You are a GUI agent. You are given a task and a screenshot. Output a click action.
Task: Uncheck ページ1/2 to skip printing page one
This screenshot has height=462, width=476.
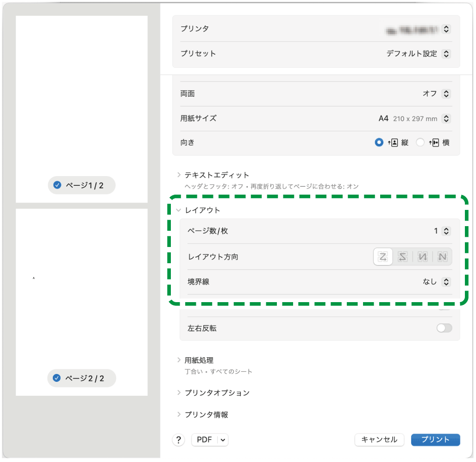56,185
